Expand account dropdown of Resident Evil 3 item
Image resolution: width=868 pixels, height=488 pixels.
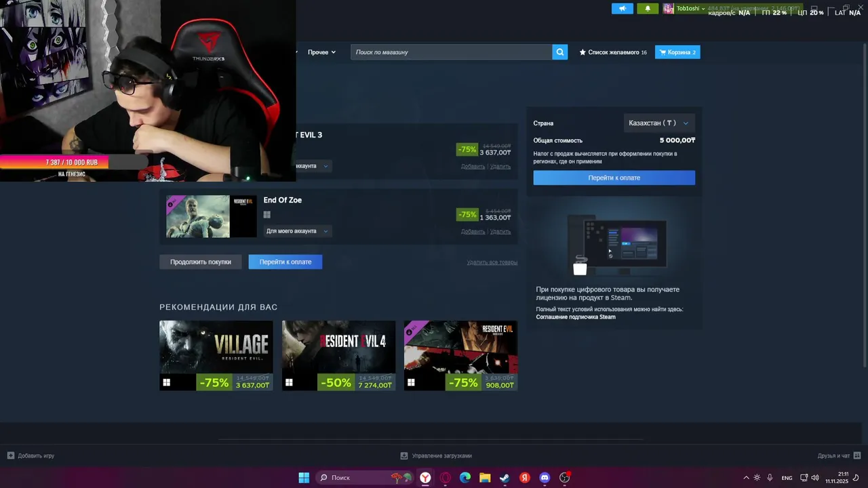(314, 166)
